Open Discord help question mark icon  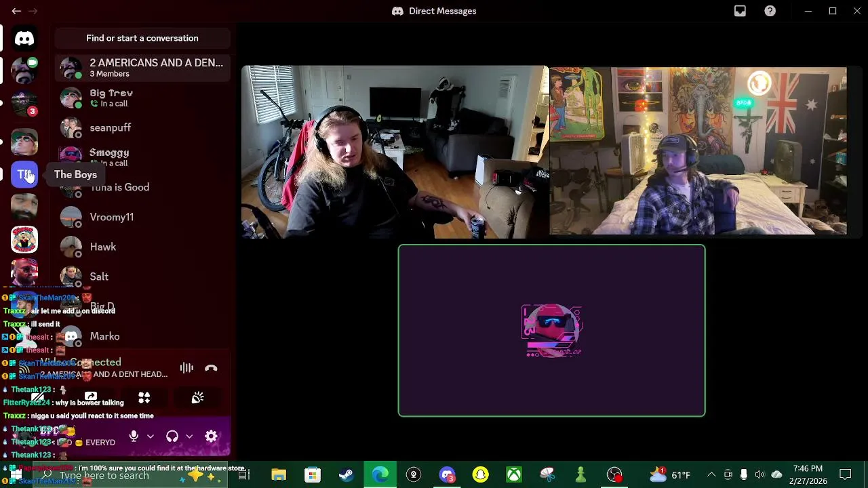(x=770, y=11)
